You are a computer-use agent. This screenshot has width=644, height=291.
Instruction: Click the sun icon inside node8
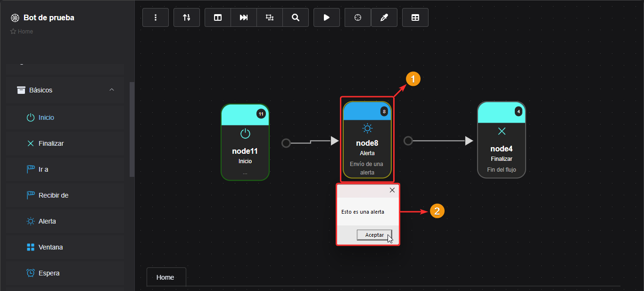[x=367, y=128]
